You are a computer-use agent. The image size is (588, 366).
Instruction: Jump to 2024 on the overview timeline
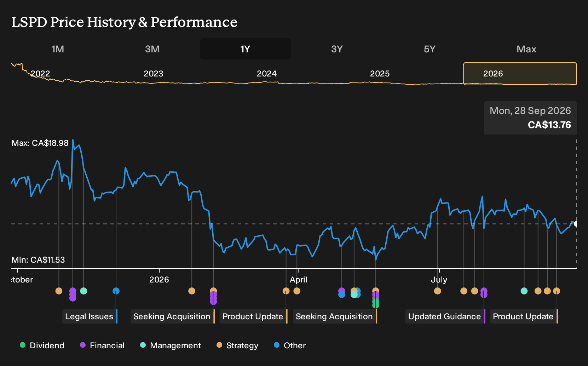[266, 74]
